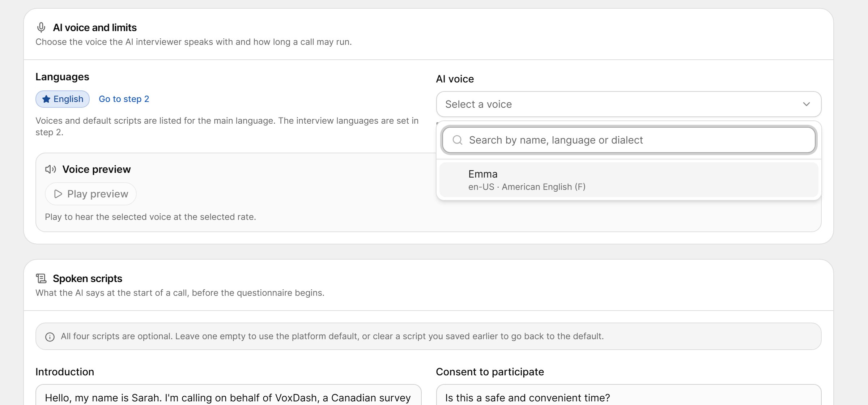This screenshot has width=868, height=405.
Task: Click the speaker icon beside Voice preview
Action: pos(51,169)
